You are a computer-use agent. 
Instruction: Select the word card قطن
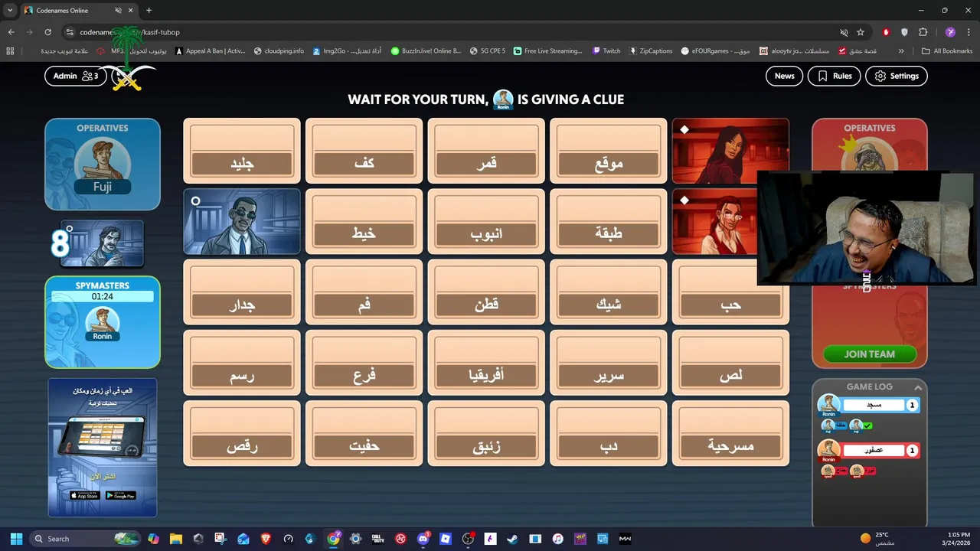486,292
